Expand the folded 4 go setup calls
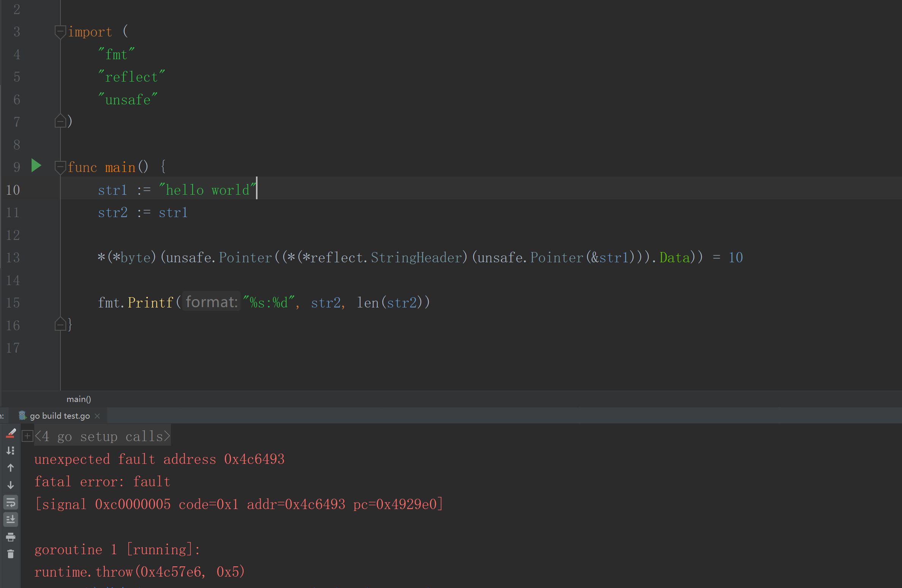 [x=27, y=436]
